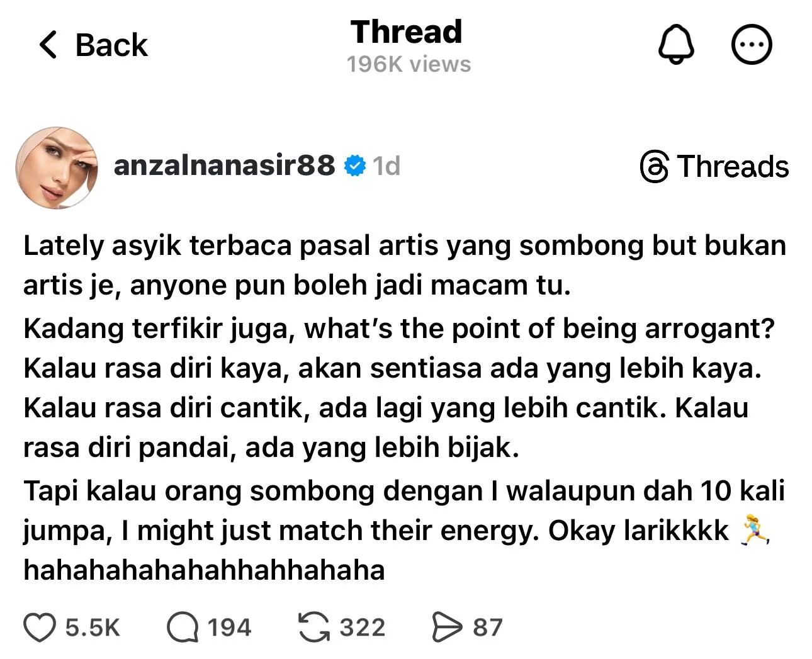
Task: Open the three-dot more options menu
Action: tap(752, 44)
